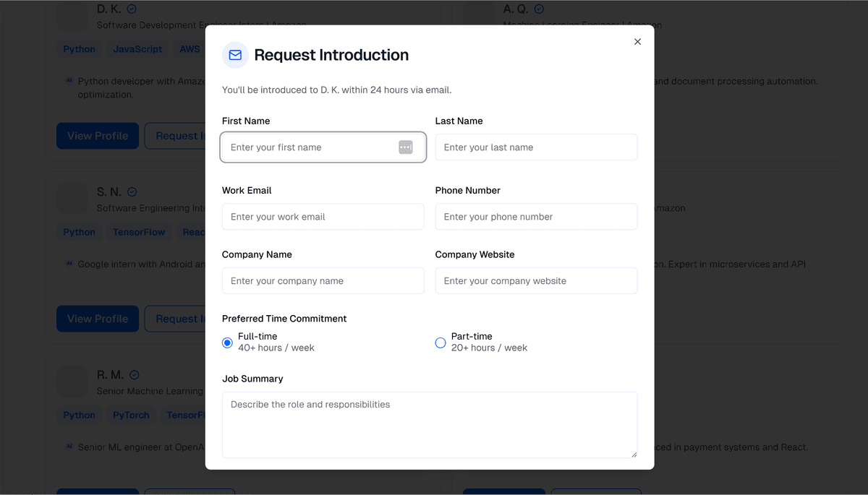The width and height of the screenshot is (868, 495).
Task: Select the Company Name field
Action: (323, 281)
